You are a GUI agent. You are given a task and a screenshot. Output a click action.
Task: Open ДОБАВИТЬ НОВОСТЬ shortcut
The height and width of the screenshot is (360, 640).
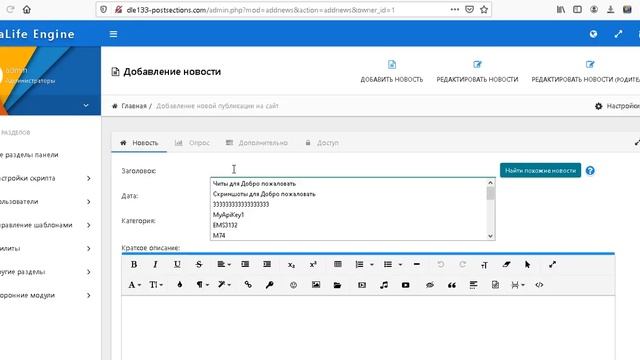[x=392, y=72]
